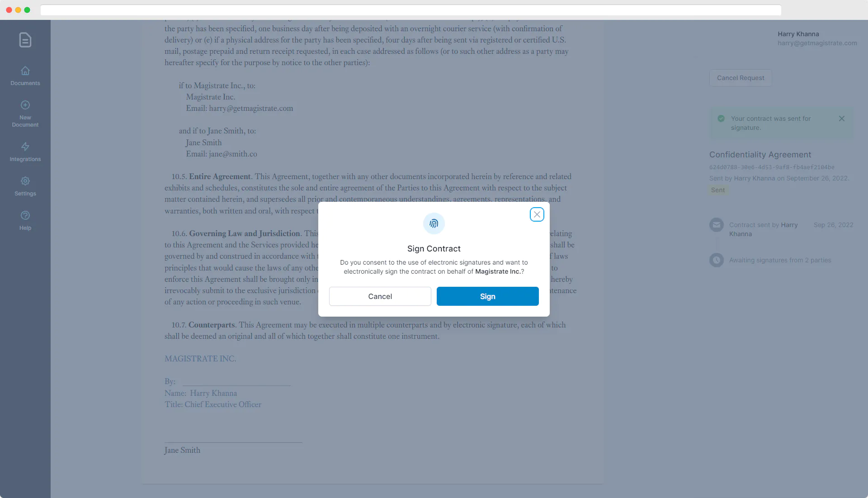
Task: Click the red macOS close window button
Action: tap(9, 10)
